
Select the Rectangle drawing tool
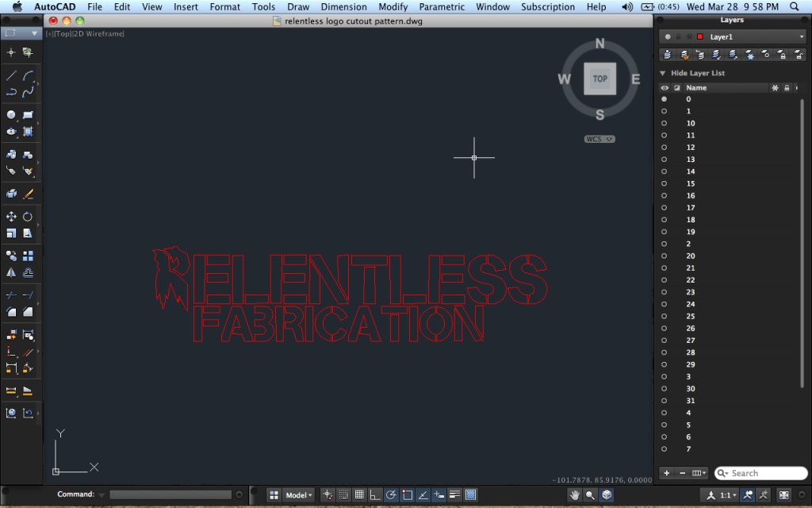coord(28,115)
